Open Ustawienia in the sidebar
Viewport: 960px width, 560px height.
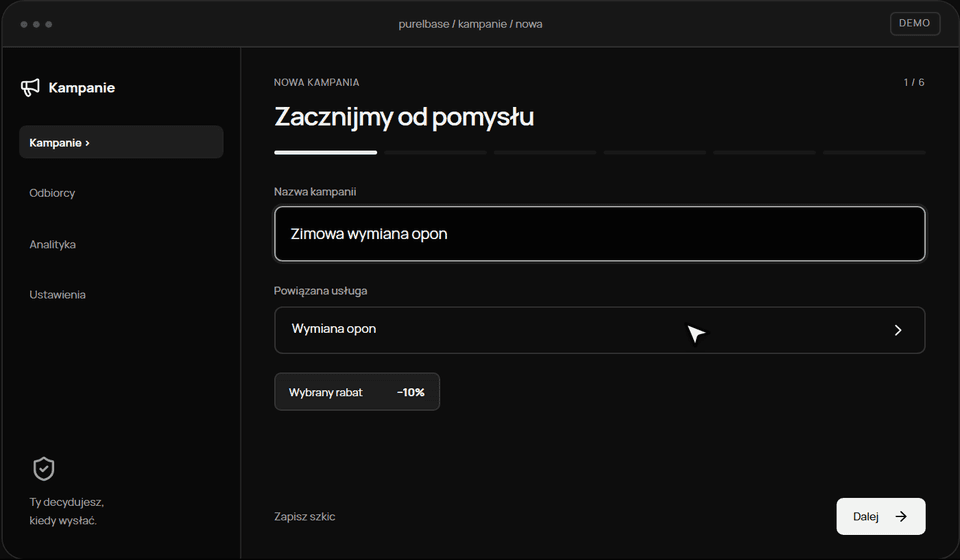pos(58,294)
